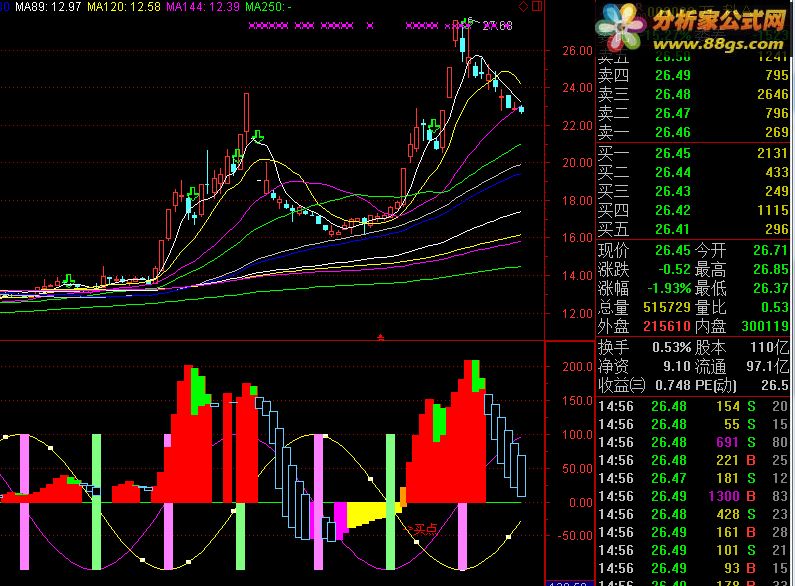Click the 买点 buy-point label in indicator panel
795x586 pixels.
click(425, 530)
